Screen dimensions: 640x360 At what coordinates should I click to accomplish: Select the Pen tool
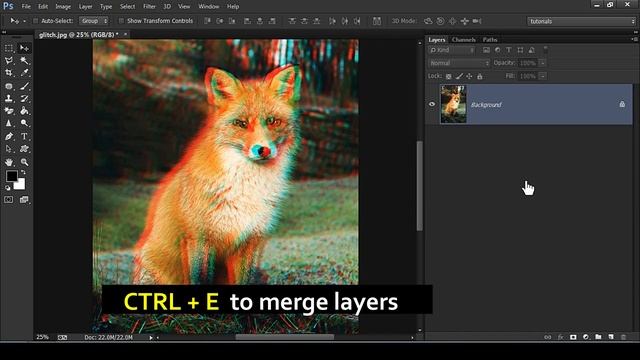9,136
